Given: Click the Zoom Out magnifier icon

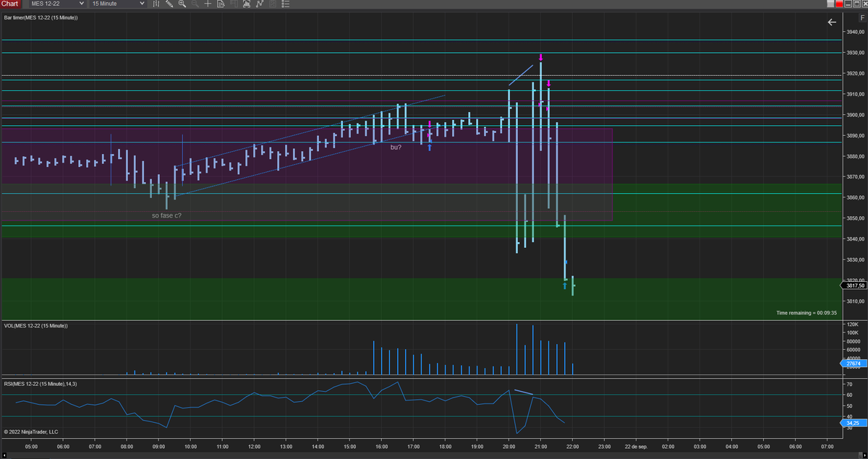Looking at the screenshot, I should point(195,4).
